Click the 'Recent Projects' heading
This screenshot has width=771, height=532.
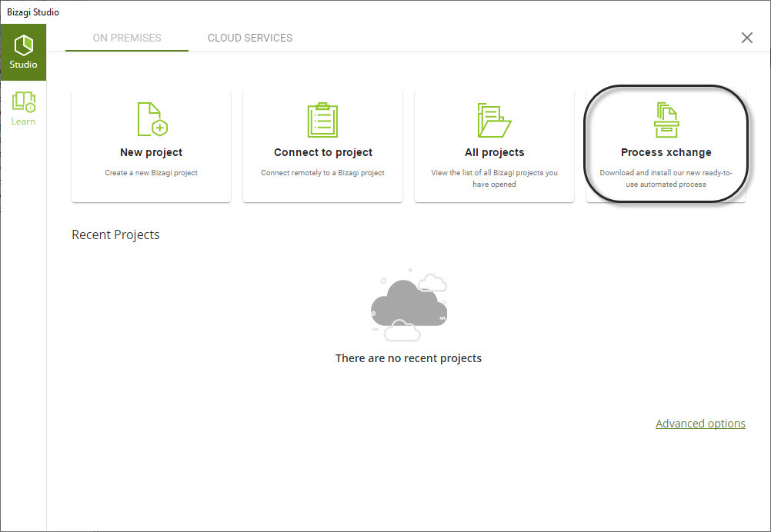click(115, 234)
